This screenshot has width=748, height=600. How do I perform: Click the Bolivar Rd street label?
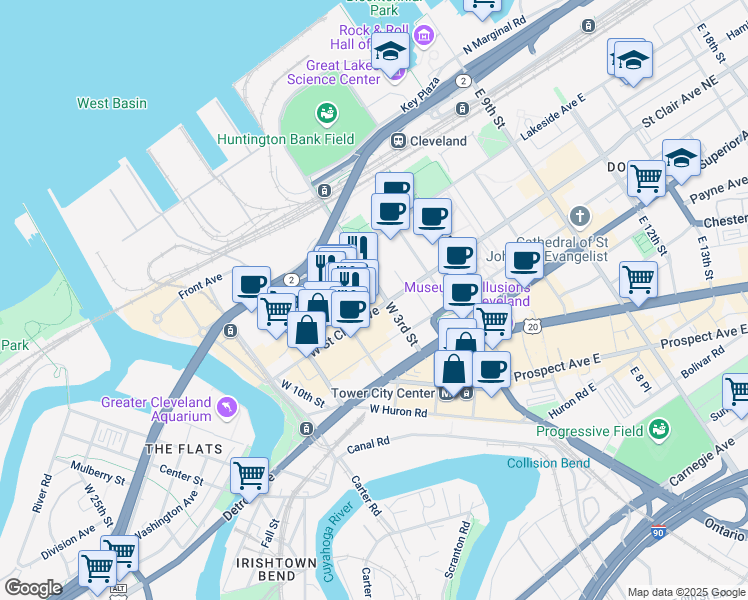coord(703,362)
